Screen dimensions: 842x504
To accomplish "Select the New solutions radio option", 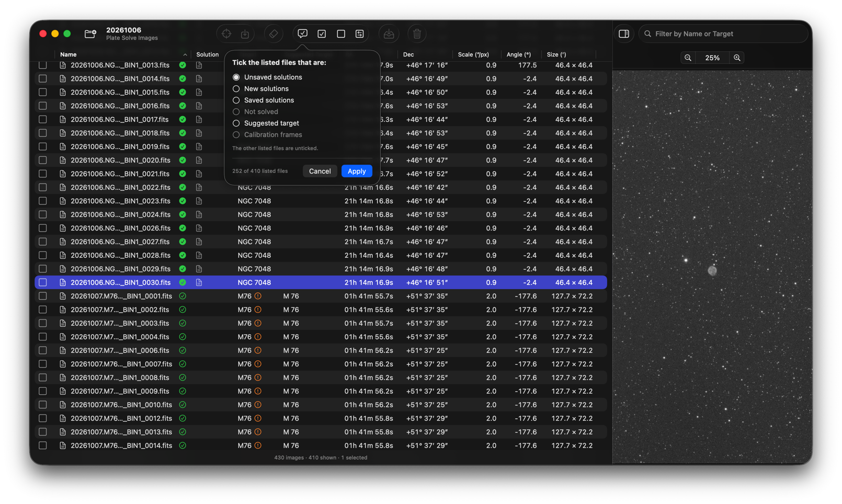I will point(236,89).
